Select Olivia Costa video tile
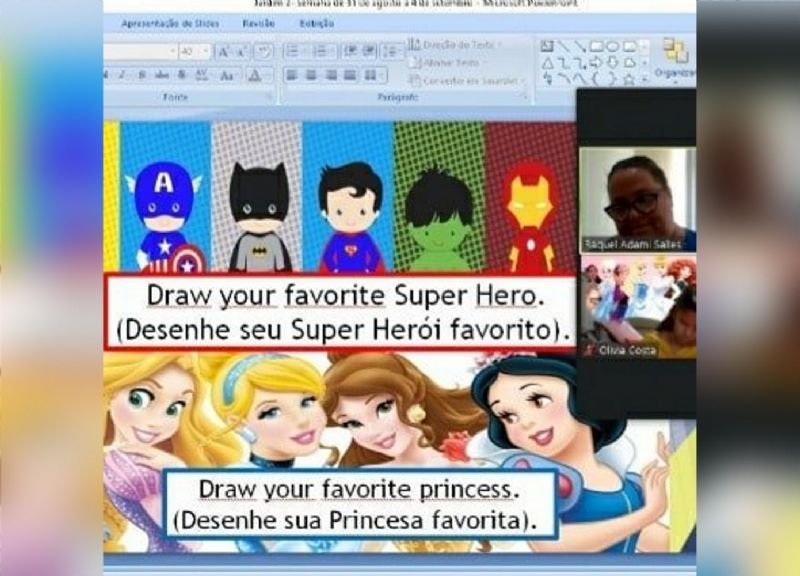The image size is (800, 576). [638, 307]
